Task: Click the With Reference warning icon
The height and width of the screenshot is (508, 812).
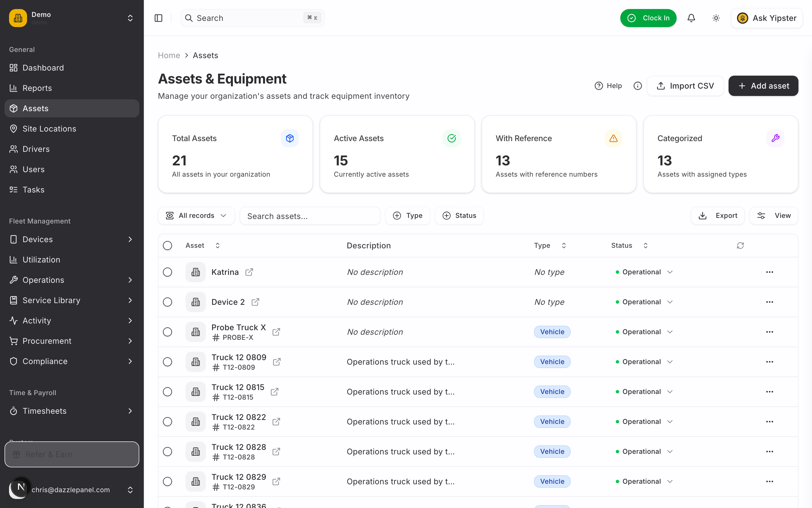Action: click(x=613, y=138)
